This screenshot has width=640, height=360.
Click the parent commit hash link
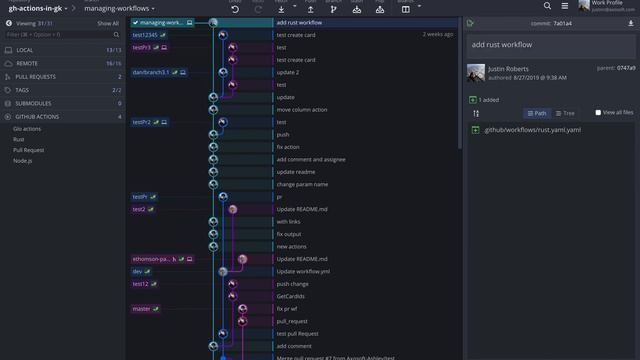click(x=626, y=68)
